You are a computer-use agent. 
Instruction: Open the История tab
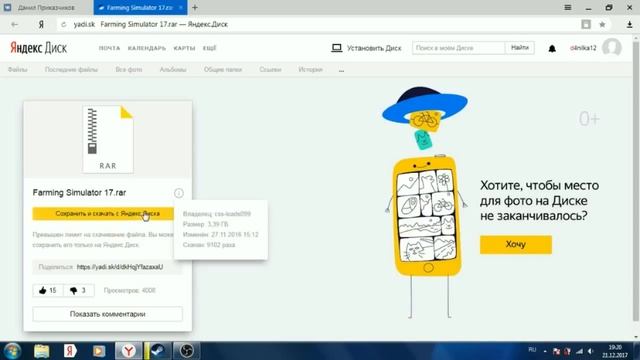click(x=310, y=70)
